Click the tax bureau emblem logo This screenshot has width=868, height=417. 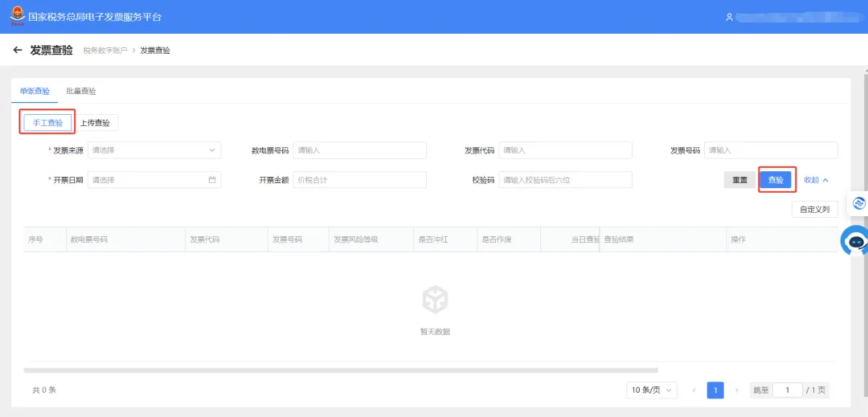point(18,16)
